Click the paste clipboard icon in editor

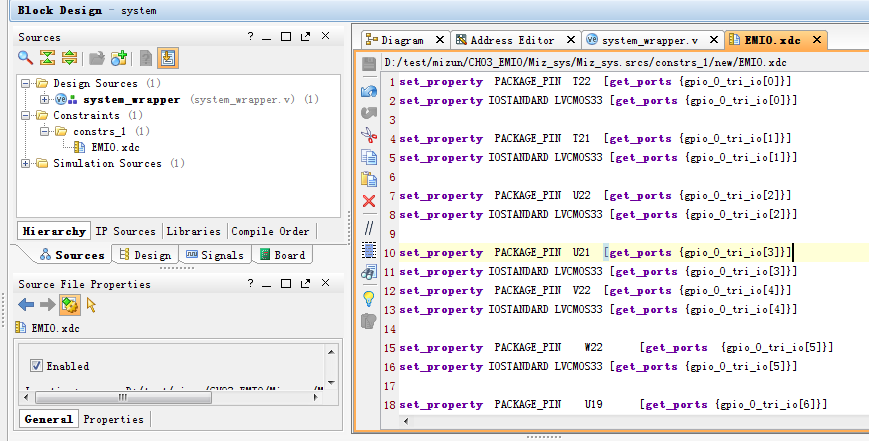tap(368, 179)
